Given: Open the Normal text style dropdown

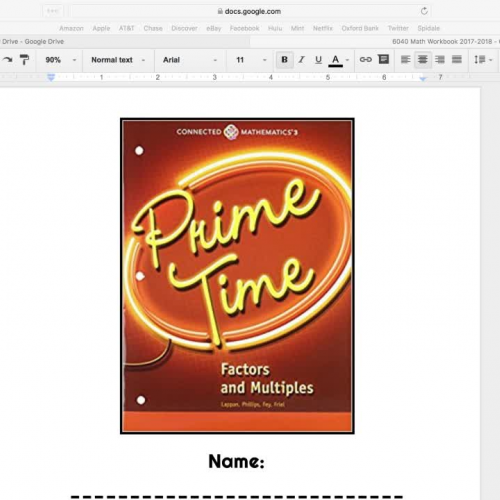Looking at the screenshot, I should point(118,60).
